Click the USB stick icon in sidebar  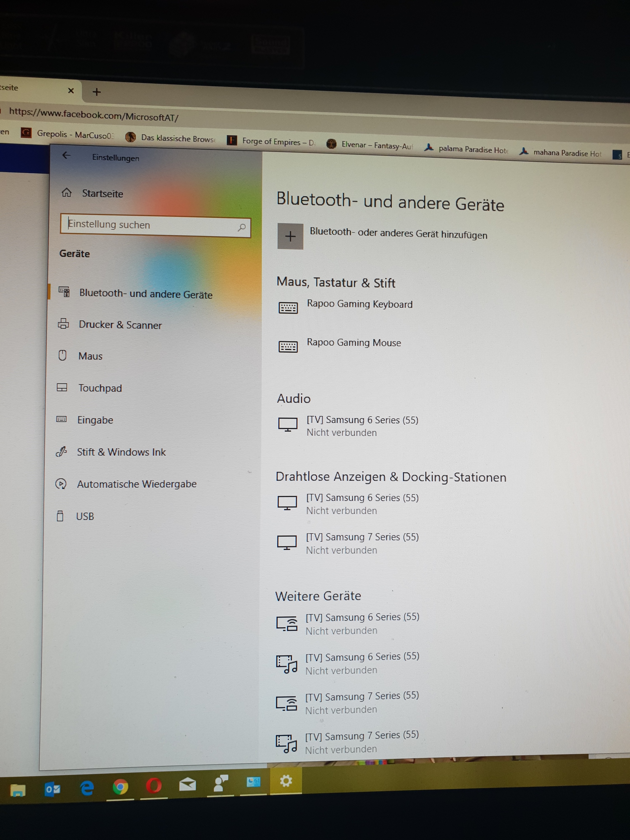tap(60, 516)
